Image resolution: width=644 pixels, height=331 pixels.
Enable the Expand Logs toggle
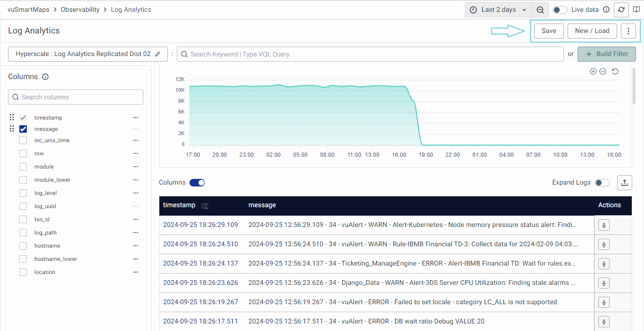pos(602,183)
